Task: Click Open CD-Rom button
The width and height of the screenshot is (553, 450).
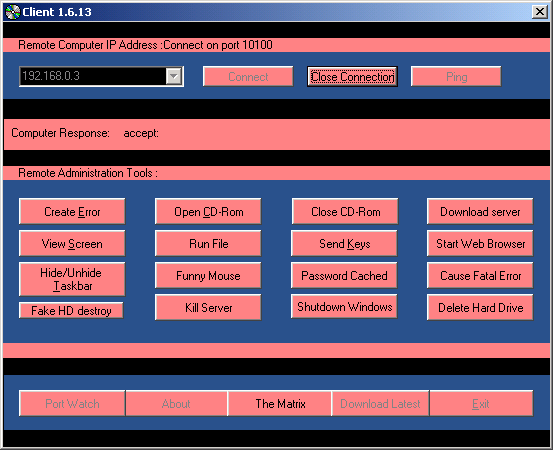Action: pos(208,211)
